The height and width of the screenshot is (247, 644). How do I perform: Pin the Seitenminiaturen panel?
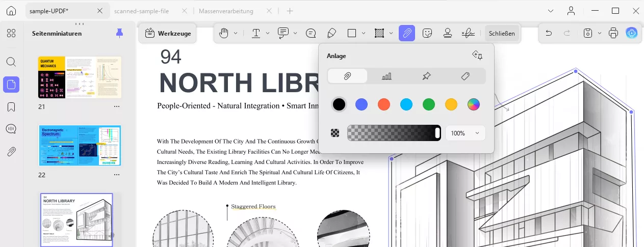[x=119, y=33]
